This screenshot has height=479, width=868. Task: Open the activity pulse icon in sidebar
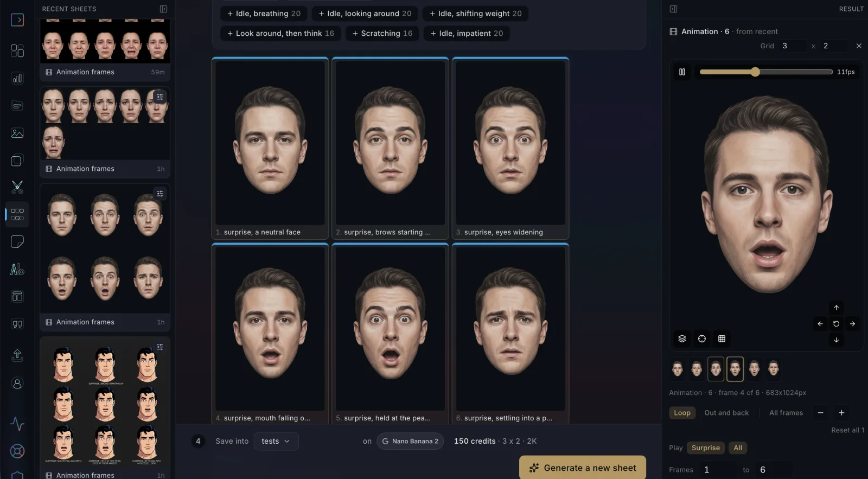click(x=17, y=423)
